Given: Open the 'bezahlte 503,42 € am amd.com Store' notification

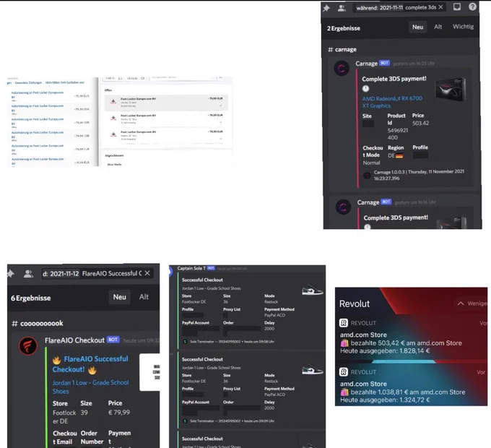Looking at the screenshot, I should (411, 337).
